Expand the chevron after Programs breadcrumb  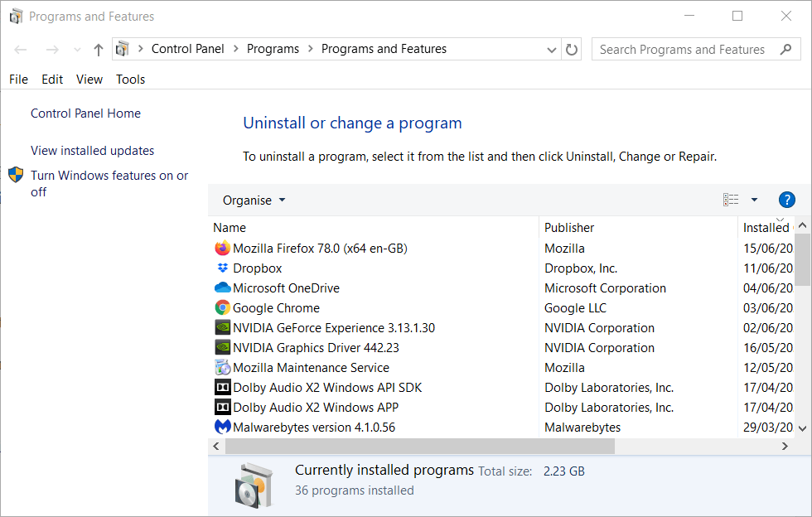pyautogui.click(x=310, y=49)
